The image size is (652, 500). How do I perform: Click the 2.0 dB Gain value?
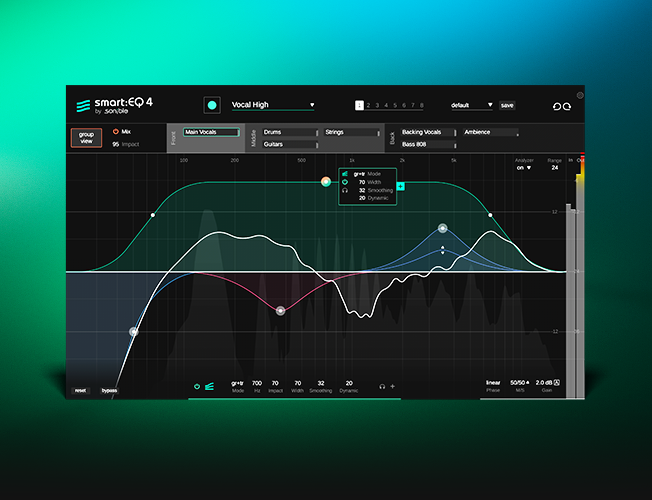[x=544, y=382]
